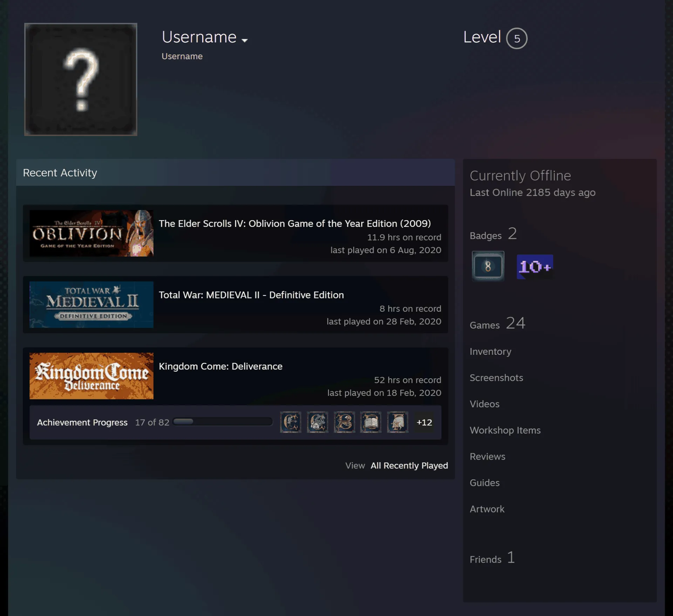Show the +12 more achievements

pyautogui.click(x=424, y=422)
